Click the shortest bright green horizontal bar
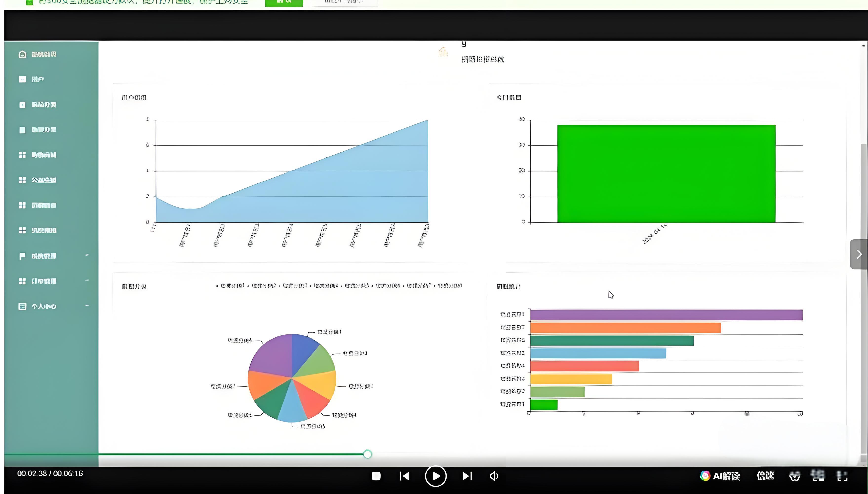This screenshot has height=494, width=868. (544, 405)
